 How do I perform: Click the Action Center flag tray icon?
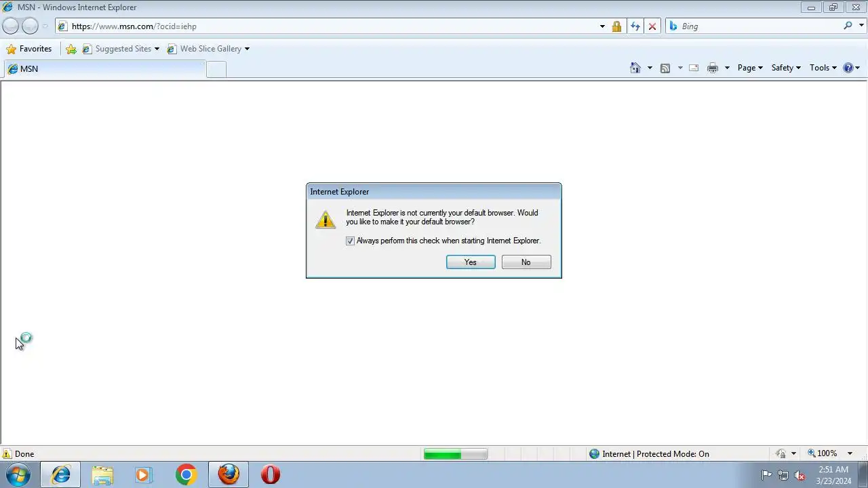(766, 475)
